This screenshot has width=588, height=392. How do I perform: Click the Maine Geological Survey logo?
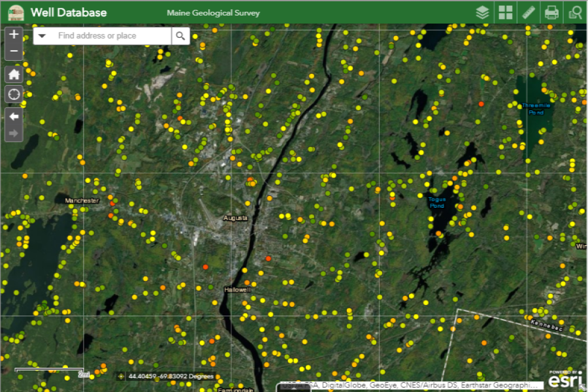pyautogui.click(x=16, y=12)
